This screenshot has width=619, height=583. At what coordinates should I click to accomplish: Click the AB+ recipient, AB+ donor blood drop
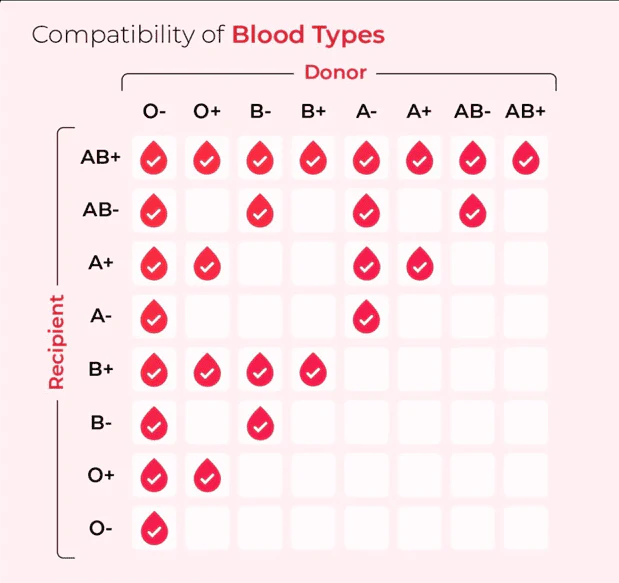pyautogui.click(x=525, y=158)
